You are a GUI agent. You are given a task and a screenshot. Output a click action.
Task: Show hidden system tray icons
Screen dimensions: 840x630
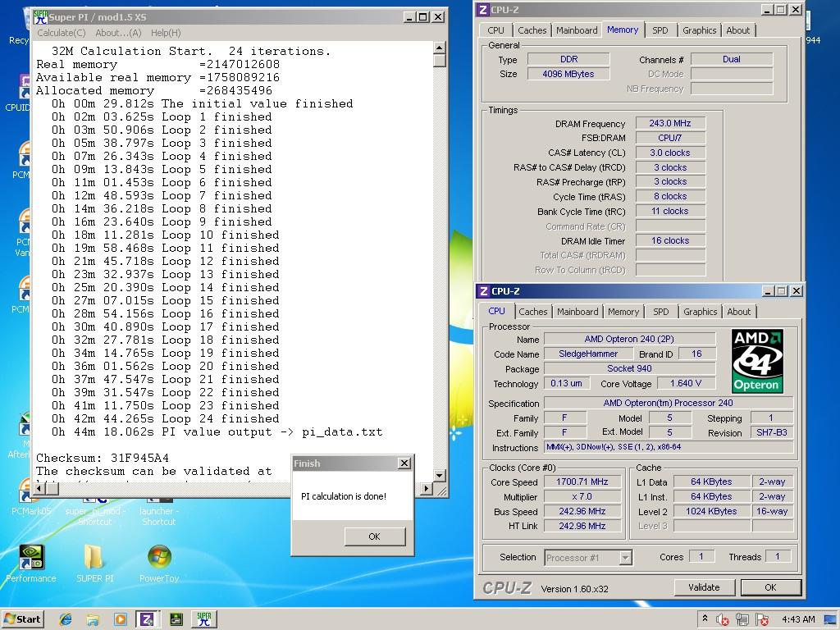coord(705,619)
